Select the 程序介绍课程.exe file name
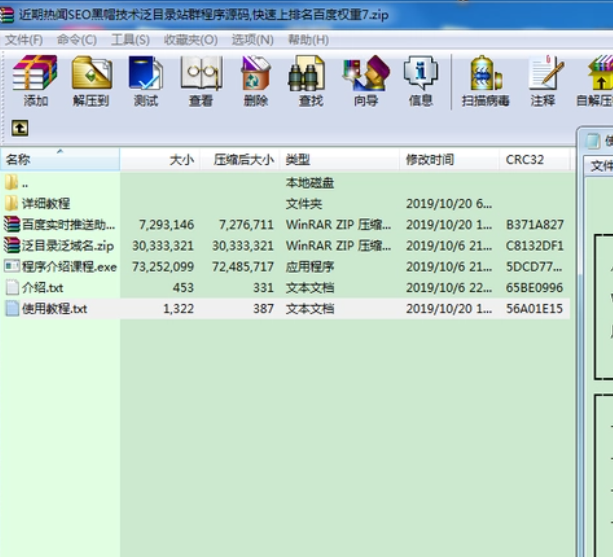Image resolution: width=613 pixels, height=557 pixels. click(x=69, y=267)
